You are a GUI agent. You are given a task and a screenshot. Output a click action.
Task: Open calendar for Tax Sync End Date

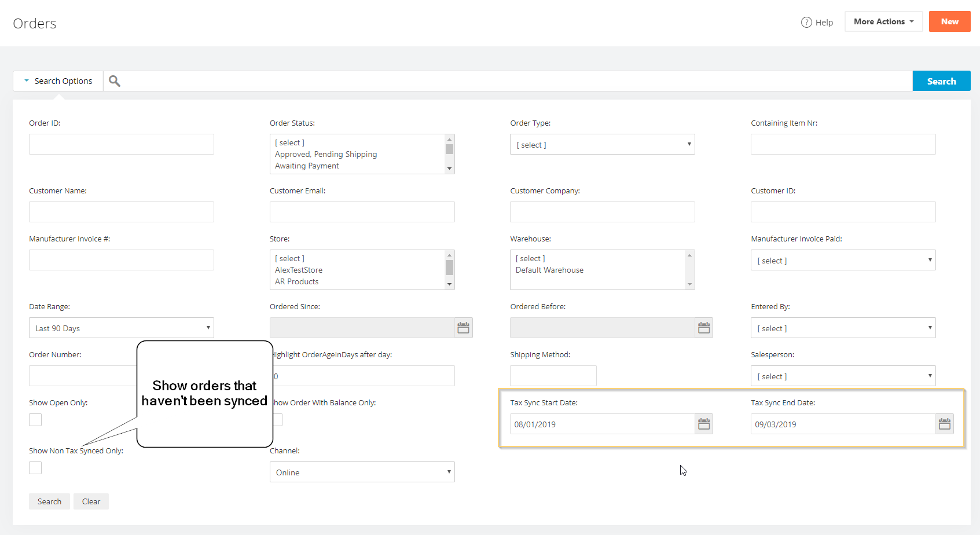tap(945, 424)
